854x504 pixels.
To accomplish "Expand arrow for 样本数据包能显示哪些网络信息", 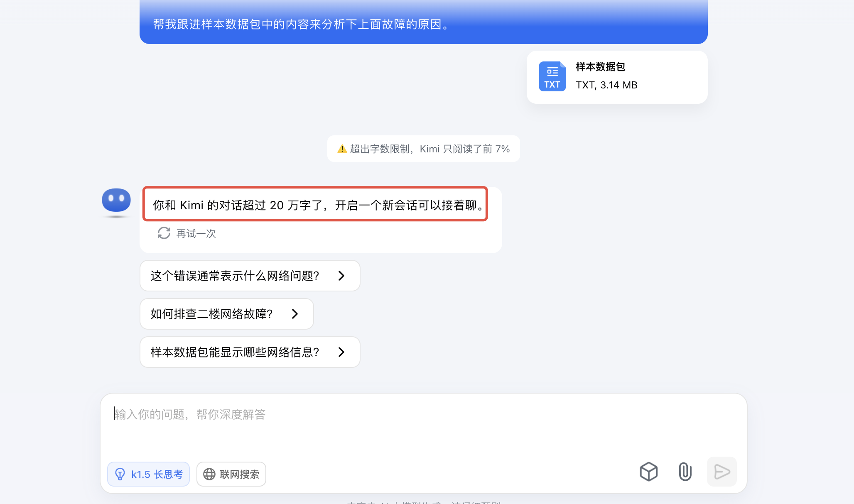I will (x=341, y=352).
